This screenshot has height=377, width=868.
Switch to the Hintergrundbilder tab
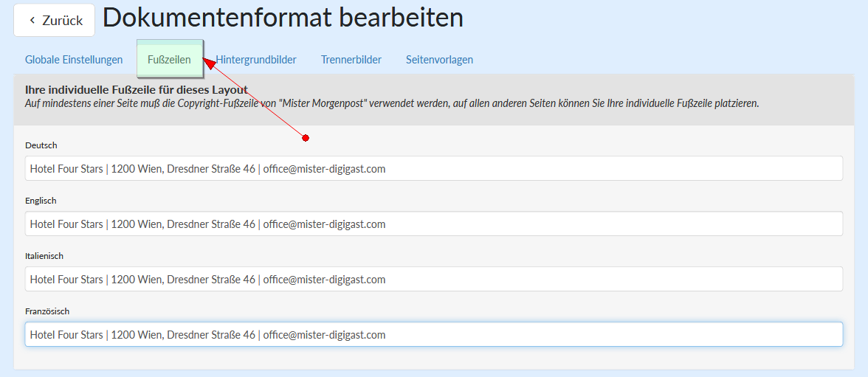256,60
